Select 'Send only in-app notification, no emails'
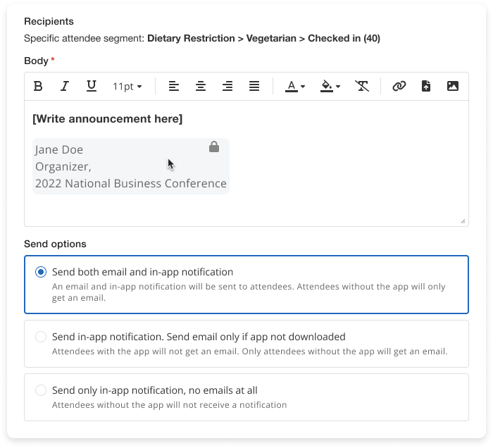The width and height of the screenshot is (493, 448). click(41, 390)
